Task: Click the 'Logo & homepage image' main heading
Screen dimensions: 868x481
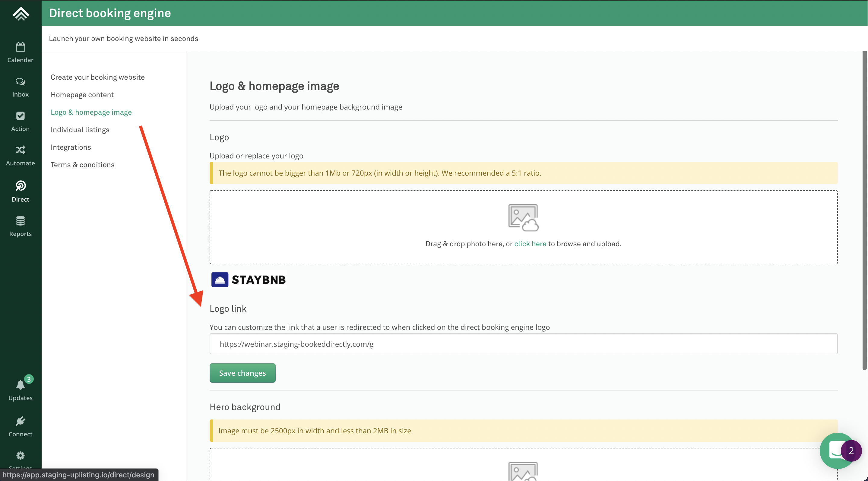Action: [274, 86]
